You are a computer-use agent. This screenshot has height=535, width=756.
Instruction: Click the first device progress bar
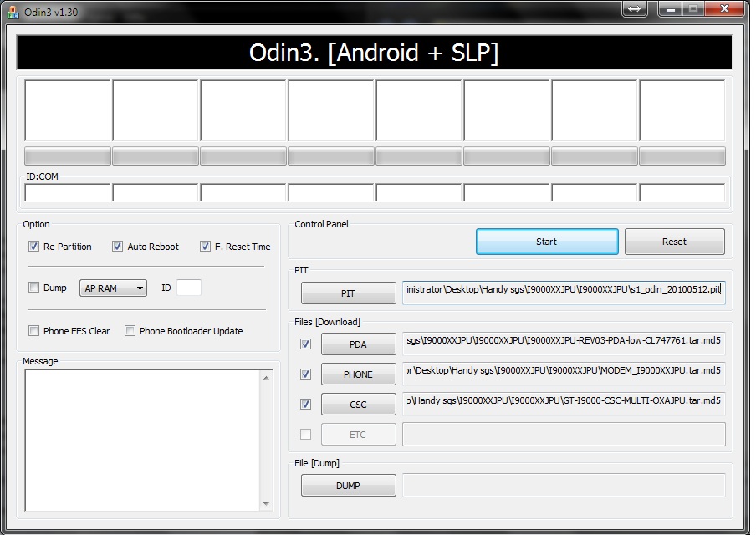click(x=68, y=156)
